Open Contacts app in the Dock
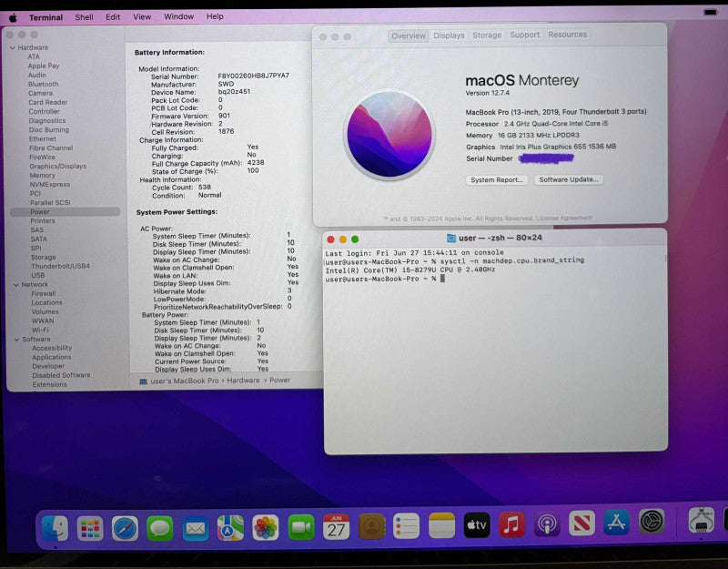Viewport: 728px width, 569px height. 371,526
